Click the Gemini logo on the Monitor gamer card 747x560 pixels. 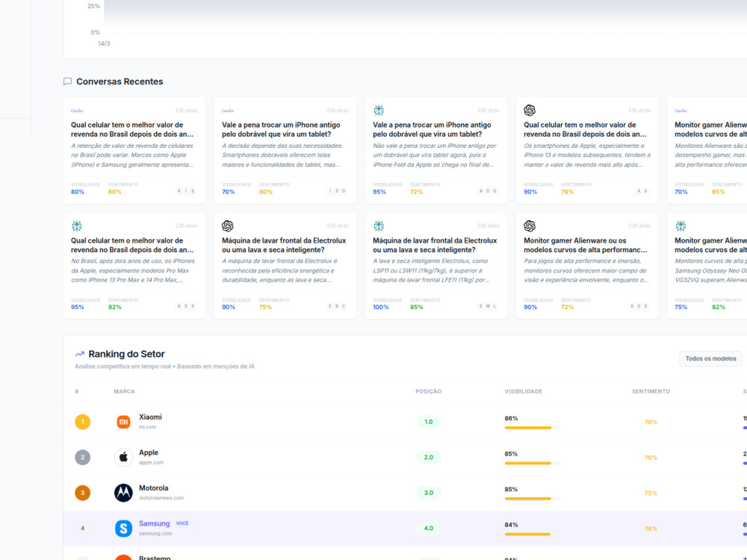coord(681,111)
